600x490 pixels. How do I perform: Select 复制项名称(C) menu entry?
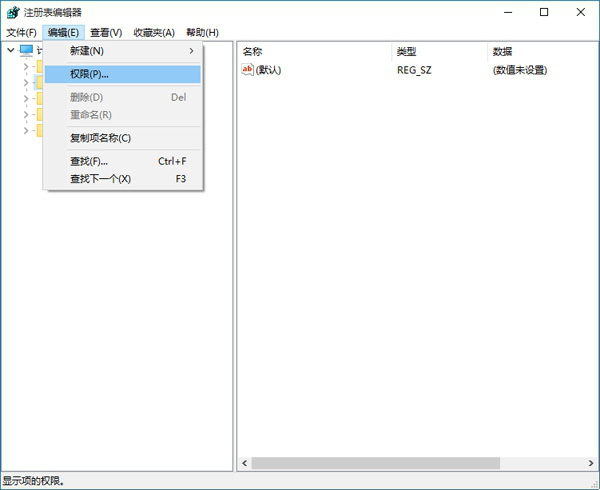(x=122, y=138)
